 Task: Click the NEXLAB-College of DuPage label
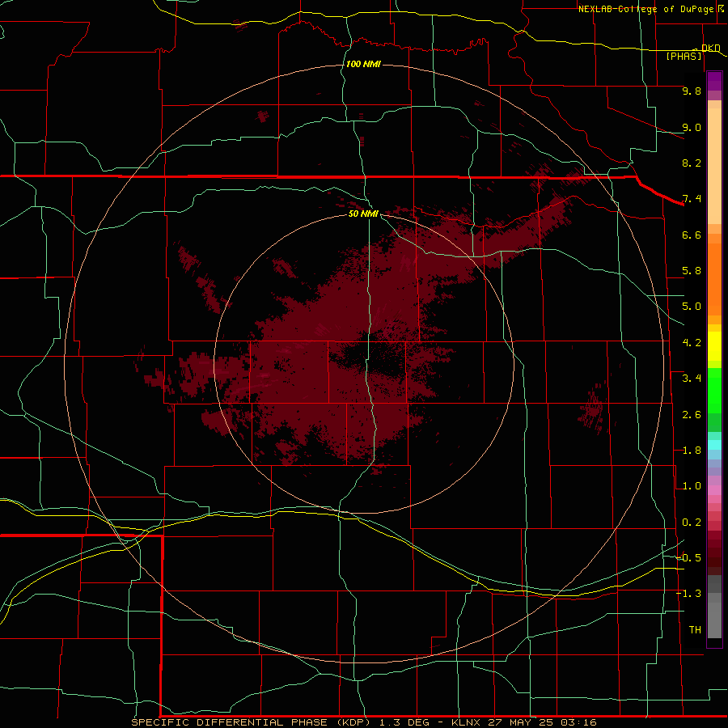point(645,9)
